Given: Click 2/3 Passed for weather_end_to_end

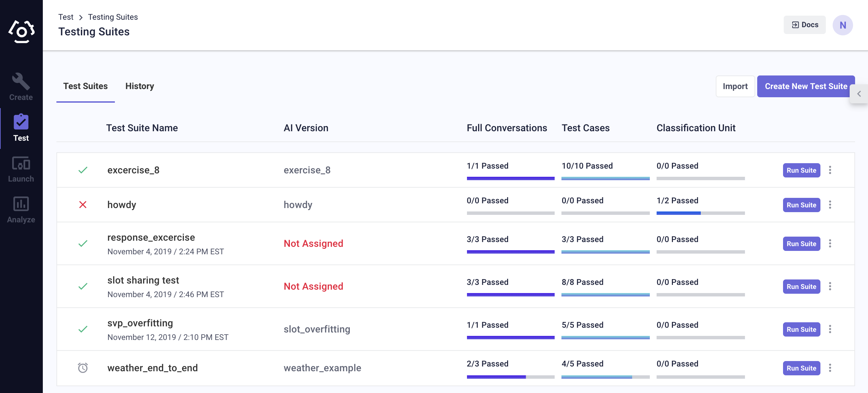Looking at the screenshot, I should (487, 364).
